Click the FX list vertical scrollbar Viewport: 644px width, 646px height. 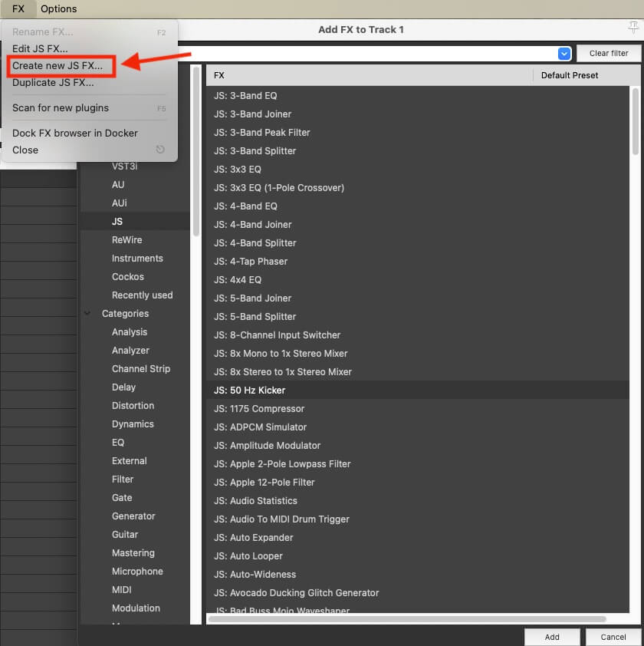coord(636,123)
